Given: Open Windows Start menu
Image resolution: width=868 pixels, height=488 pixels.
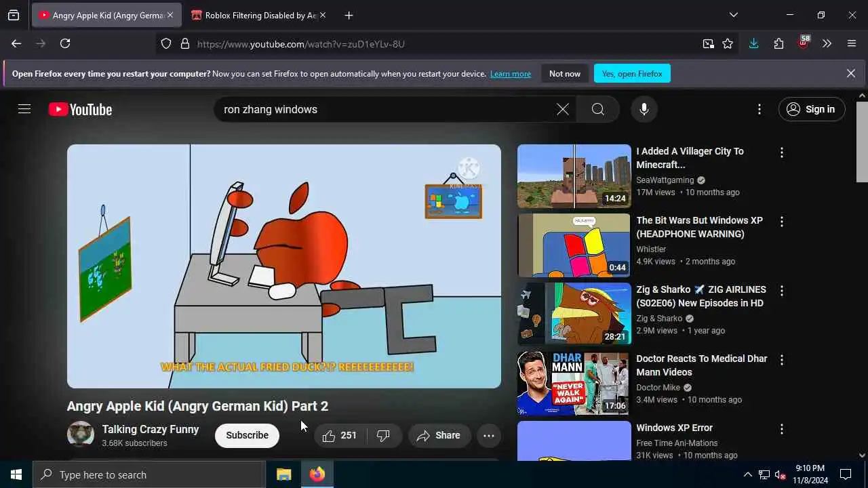Looking at the screenshot, I should [x=16, y=474].
